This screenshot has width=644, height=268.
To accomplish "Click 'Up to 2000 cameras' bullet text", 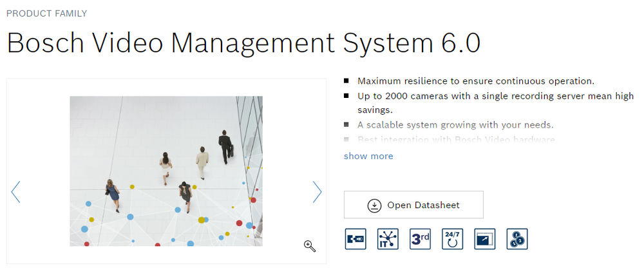I will tap(496, 103).
